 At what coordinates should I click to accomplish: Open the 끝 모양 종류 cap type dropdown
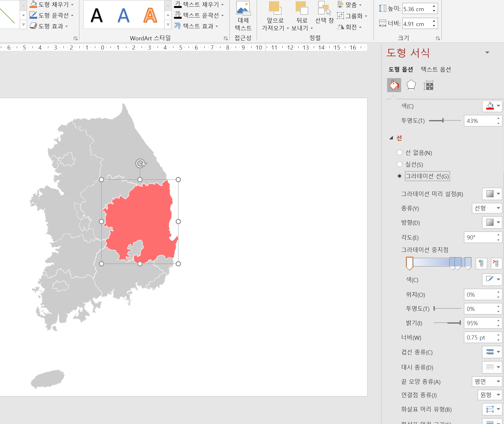(487, 381)
